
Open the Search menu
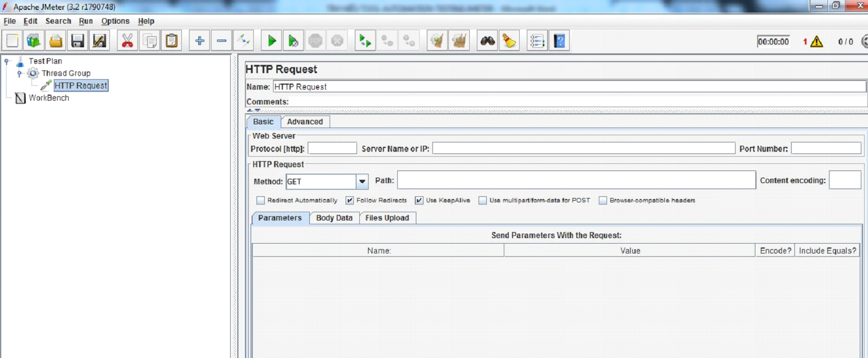point(58,21)
